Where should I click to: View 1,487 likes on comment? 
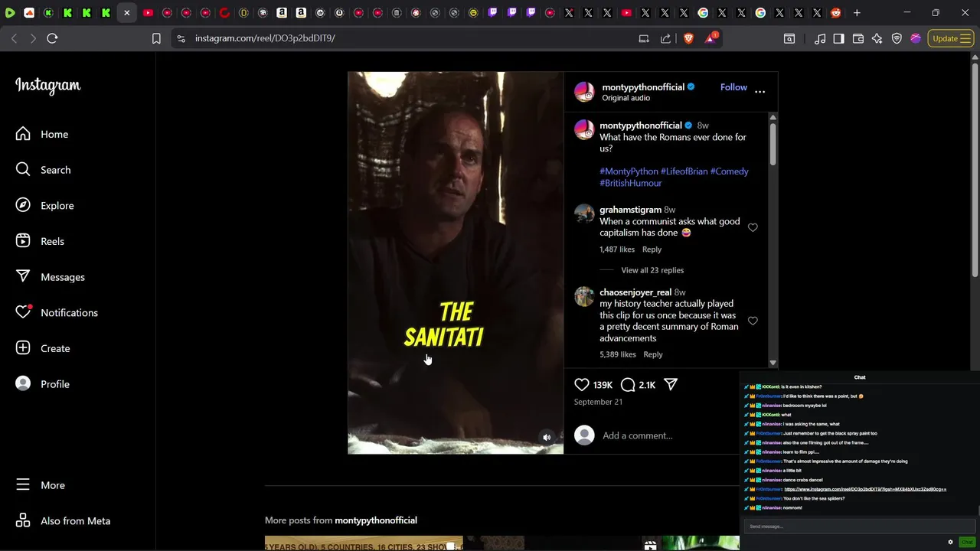(x=617, y=249)
